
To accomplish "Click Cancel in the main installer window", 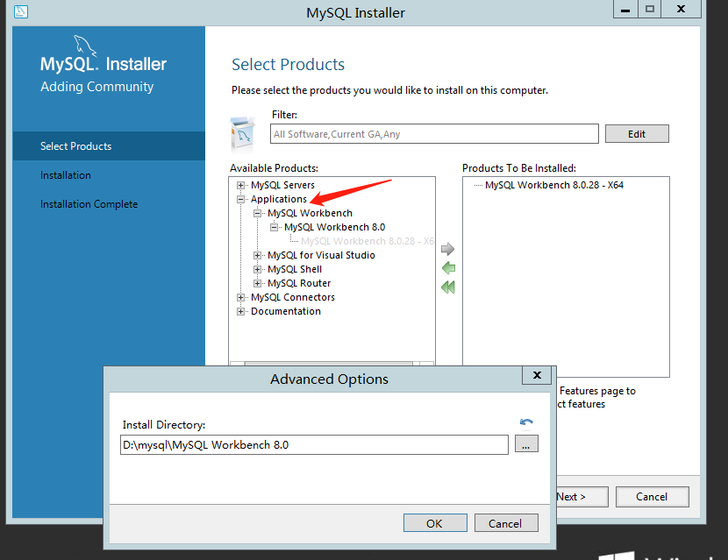I will [x=652, y=497].
